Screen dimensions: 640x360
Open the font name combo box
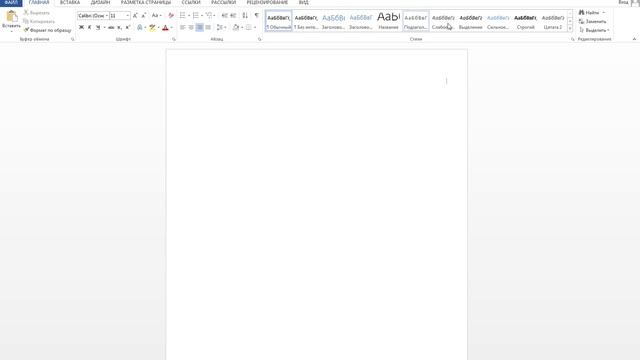(x=93, y=16)
